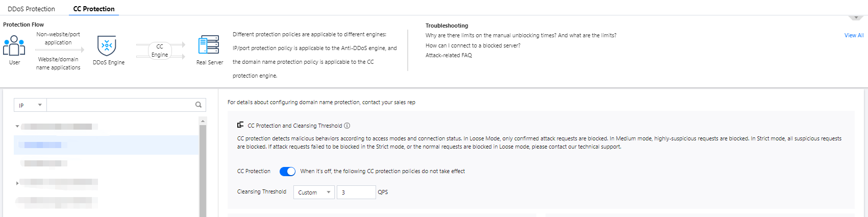Click the search magnifier icon

pyautogui.click(x=199, y=105)
